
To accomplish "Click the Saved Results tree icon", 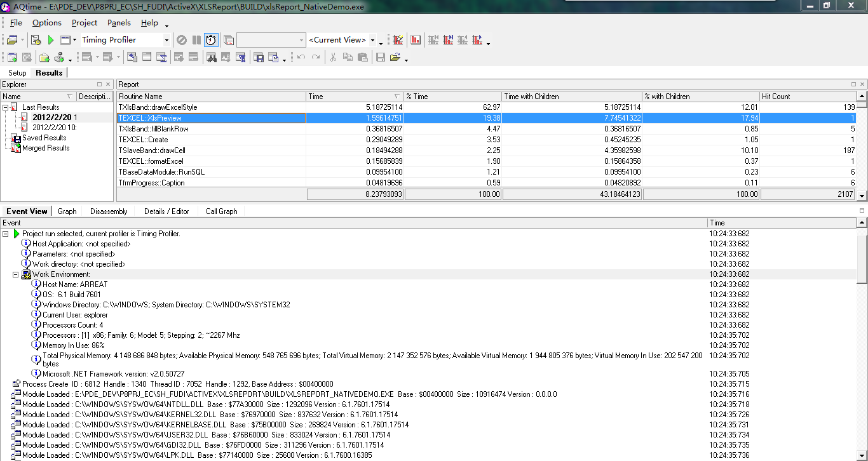I will (x=15, y=138).
